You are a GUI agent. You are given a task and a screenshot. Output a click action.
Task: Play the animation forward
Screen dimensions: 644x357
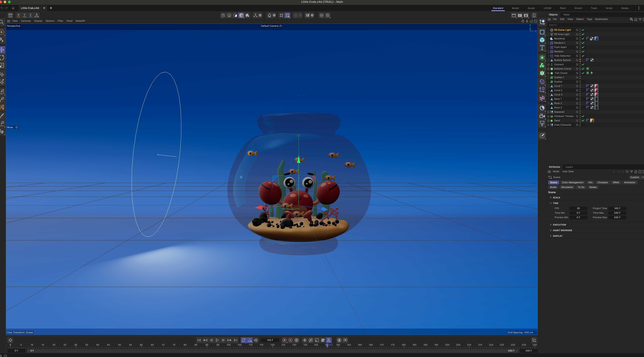(x=217, y=340)
